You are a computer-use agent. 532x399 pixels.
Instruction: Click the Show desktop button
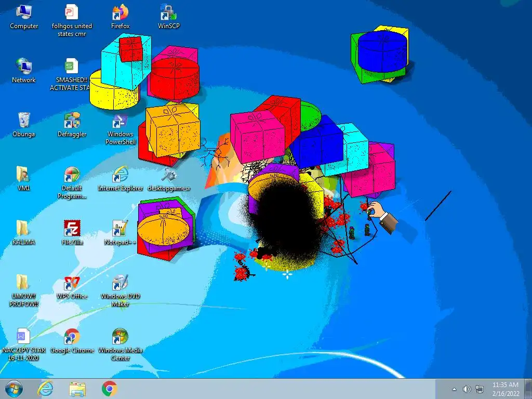click(528, 389)
